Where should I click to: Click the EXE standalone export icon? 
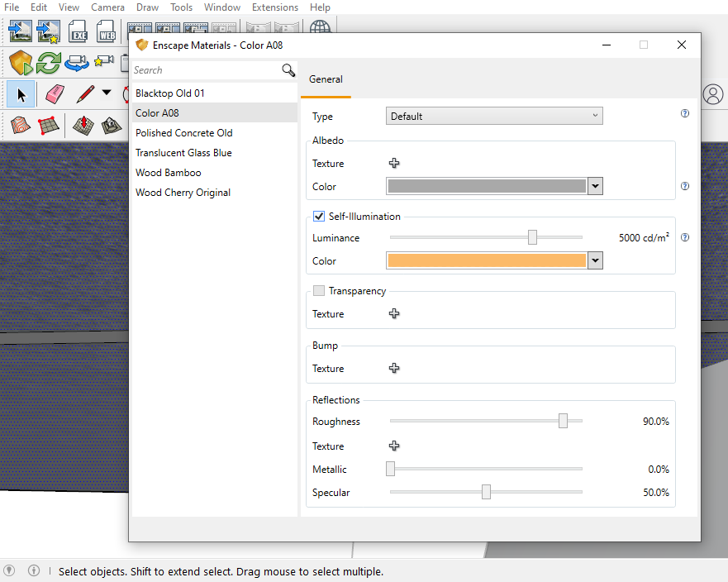click(78, 31)
